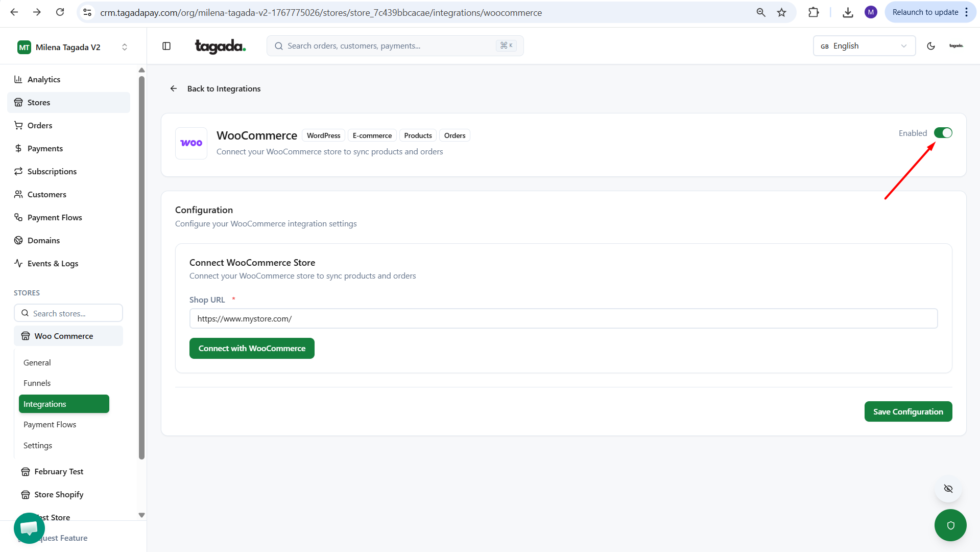Open browser extensions puzzle icon
The height and width of the screenshot is (552, 980).
coord(814,12)
